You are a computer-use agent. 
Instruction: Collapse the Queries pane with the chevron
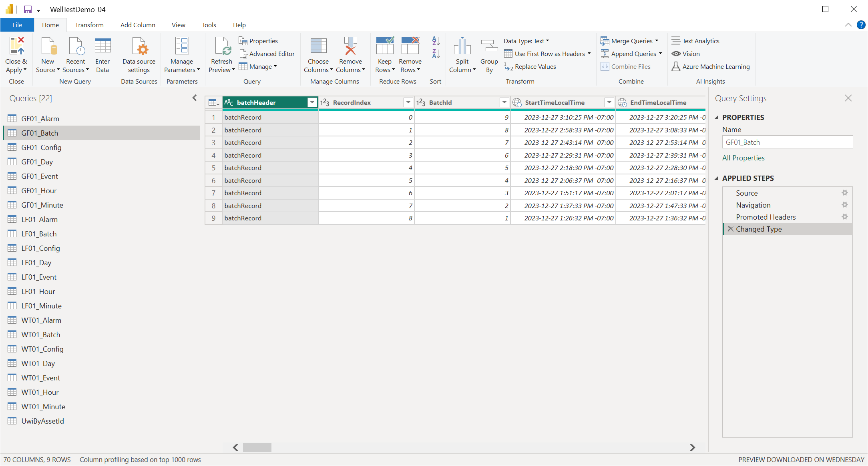[195, 98]
